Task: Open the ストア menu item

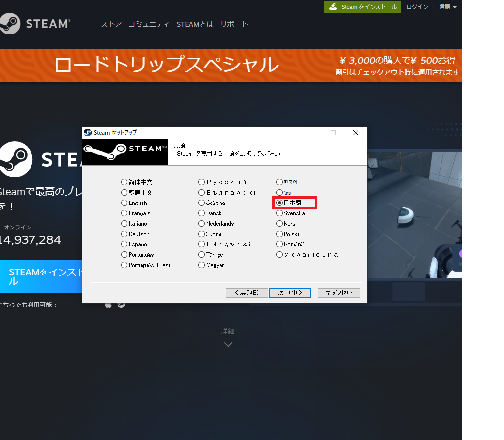Action: pyautogui.click(x=111, y=24)
